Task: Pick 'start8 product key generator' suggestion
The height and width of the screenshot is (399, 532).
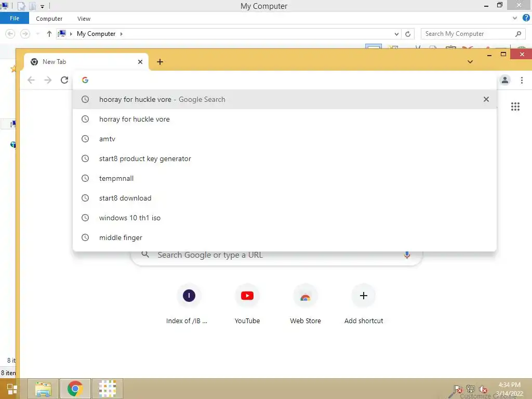Action: 285,158
